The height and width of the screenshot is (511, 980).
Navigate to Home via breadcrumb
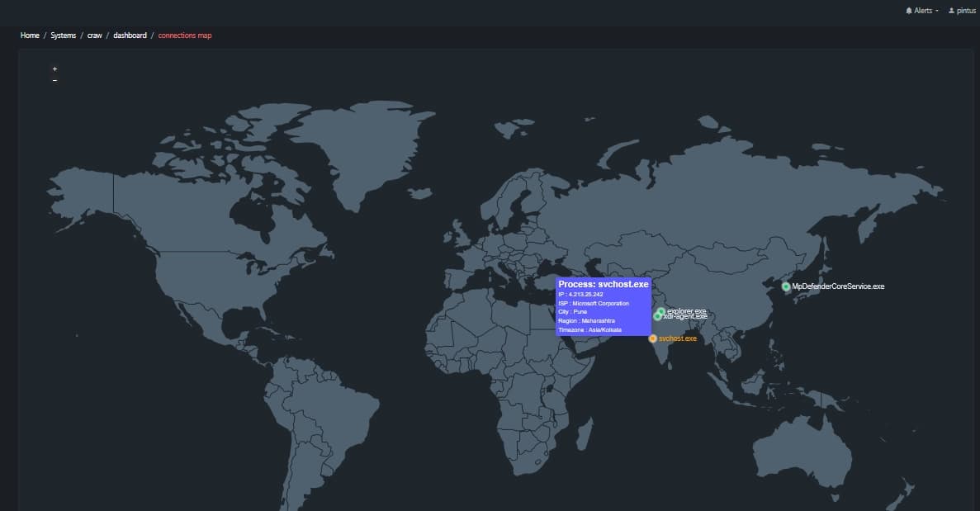coord(30,35)
